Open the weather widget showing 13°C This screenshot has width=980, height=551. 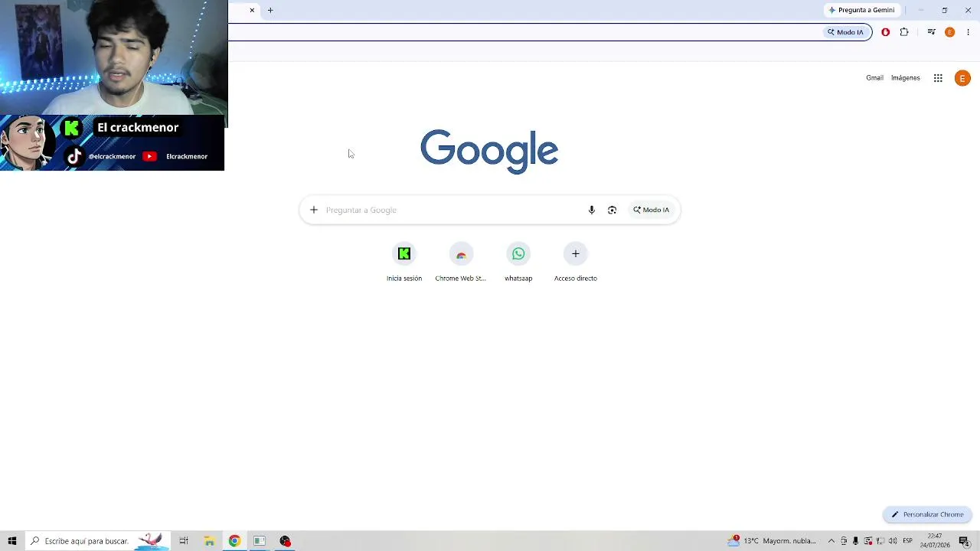[x=773, y=541]
